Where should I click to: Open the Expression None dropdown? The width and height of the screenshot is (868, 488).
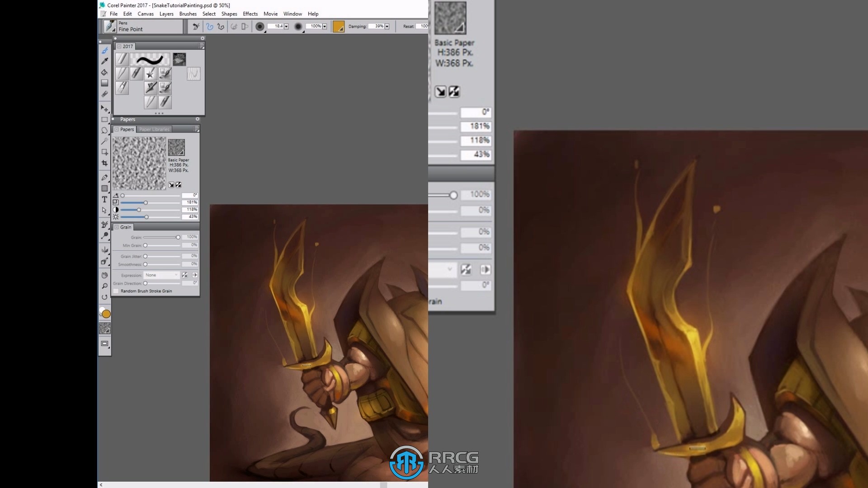pos(162,275)
